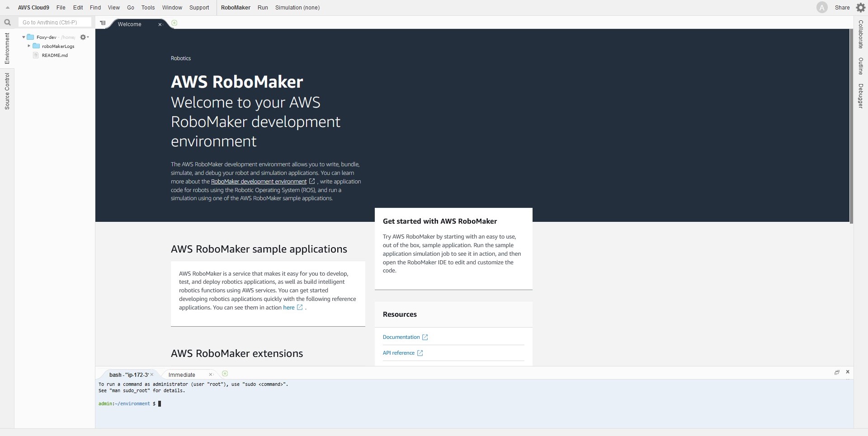Click the Foxy-dev folder icon
Screen dimensions: 868x436
pyautogui.click(x=30, y=37)
